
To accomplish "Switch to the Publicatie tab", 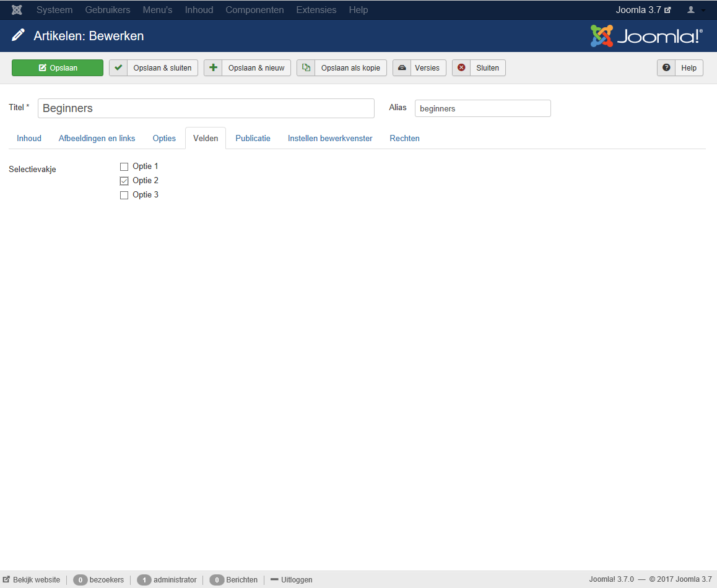I will point(253,138).
